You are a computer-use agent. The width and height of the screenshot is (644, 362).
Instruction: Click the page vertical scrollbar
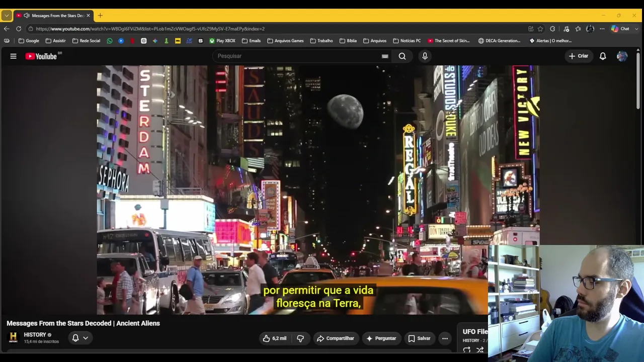pyautogui.click(x=638, y=80)
